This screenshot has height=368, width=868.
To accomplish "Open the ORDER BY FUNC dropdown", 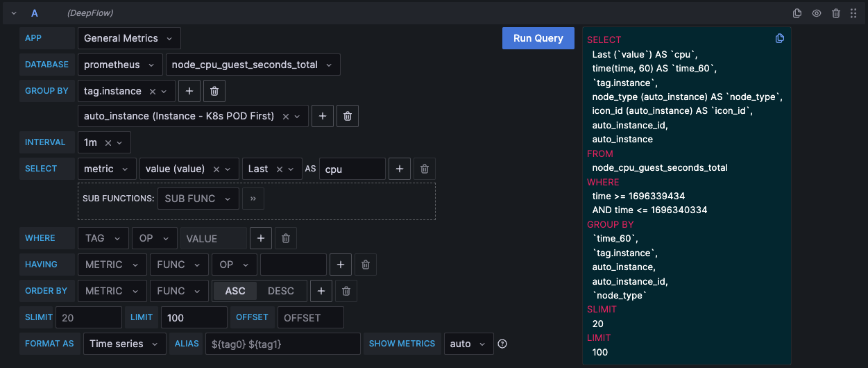I will click(179, 291).
